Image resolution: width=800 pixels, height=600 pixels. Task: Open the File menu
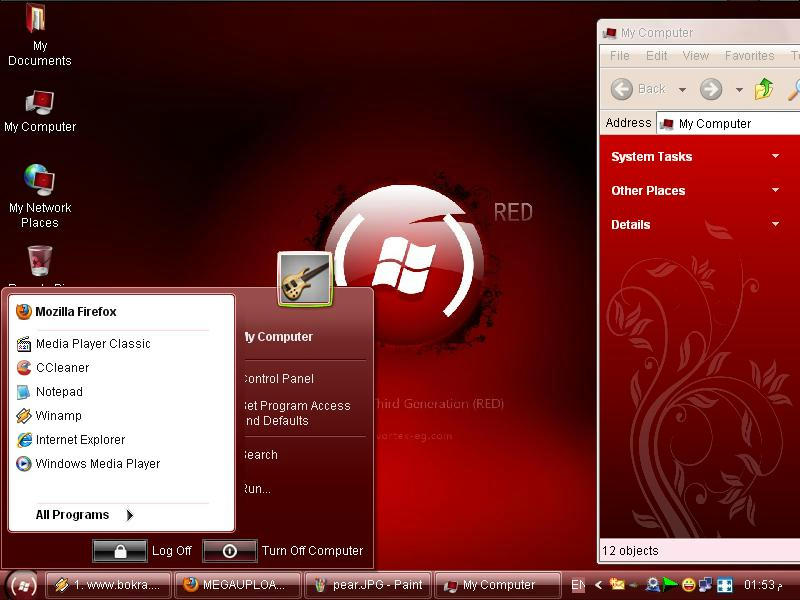pyautogui.click(x=619, y=56)
